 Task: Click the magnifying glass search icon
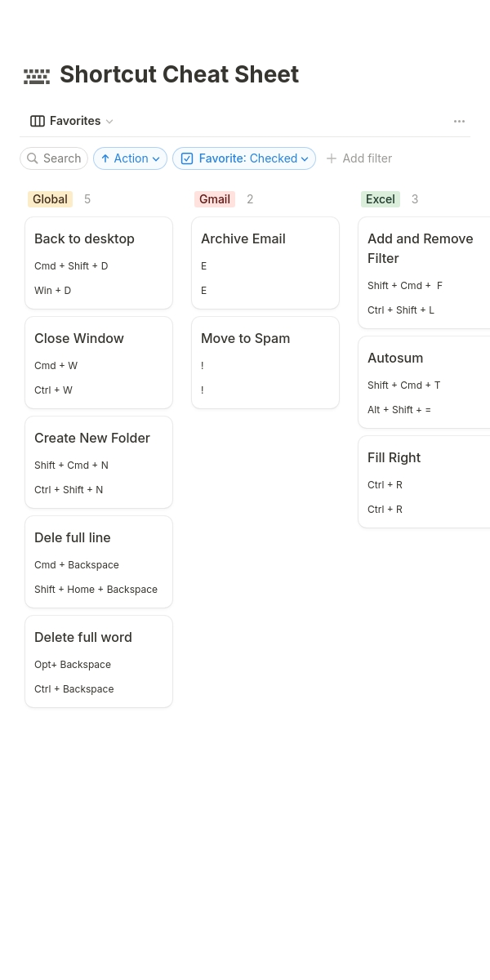[33, 158]
